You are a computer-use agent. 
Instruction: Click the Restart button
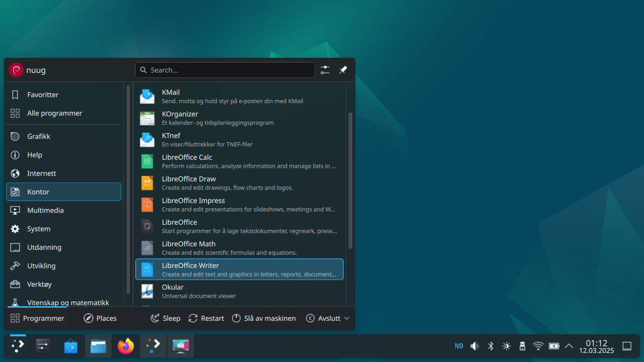[206, 318]
